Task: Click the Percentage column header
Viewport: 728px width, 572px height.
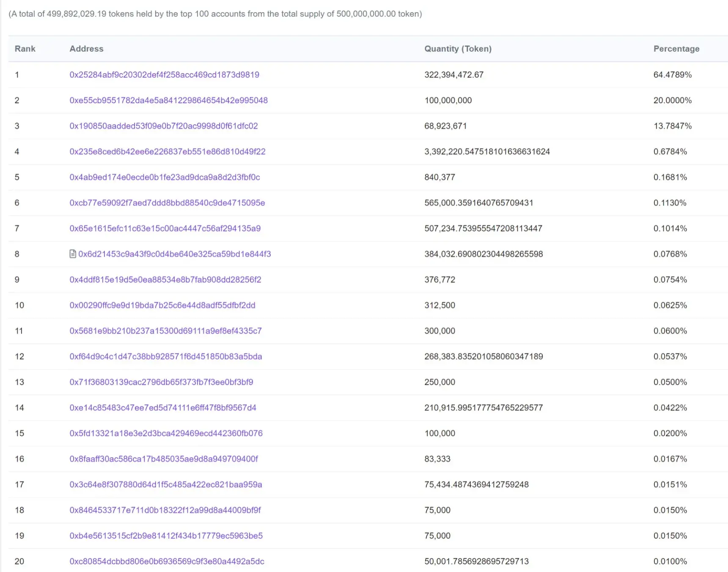Action: pos(676,49)
